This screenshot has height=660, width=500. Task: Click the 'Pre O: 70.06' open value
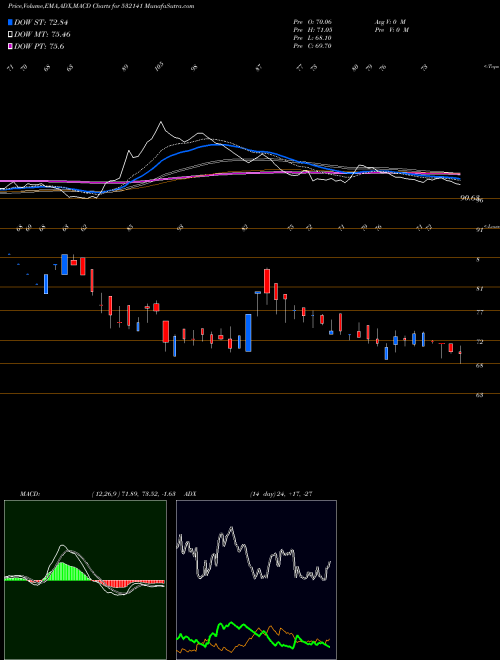pos(313,21)
